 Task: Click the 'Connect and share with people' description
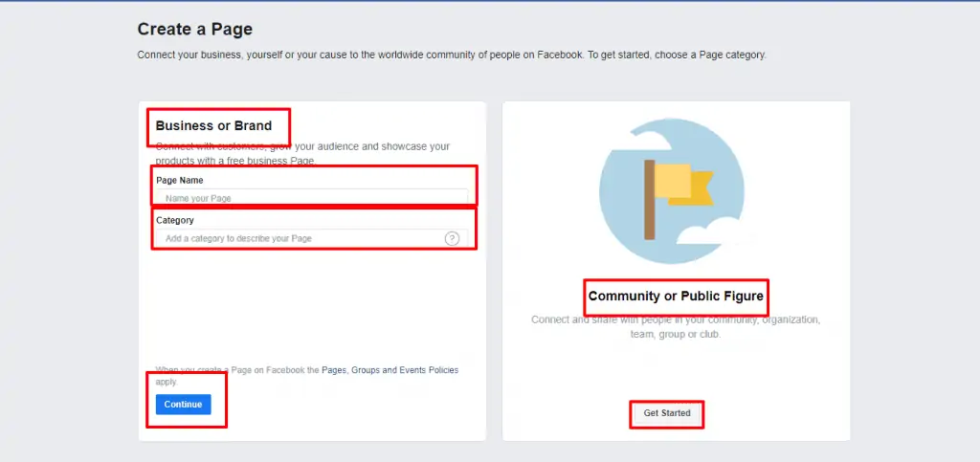(676, 326)
